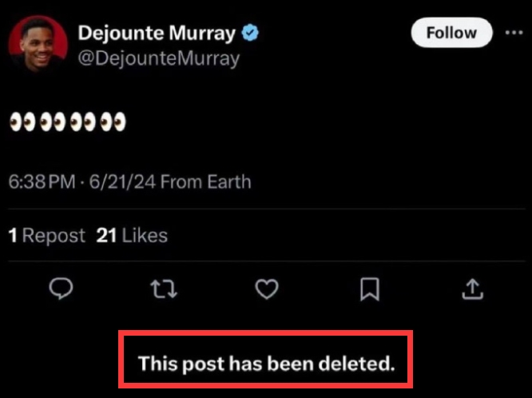The width and height of the screenshot is (532, 398).
Task: Click the @DejounteMurray handle
Action: tap(159, 59)
